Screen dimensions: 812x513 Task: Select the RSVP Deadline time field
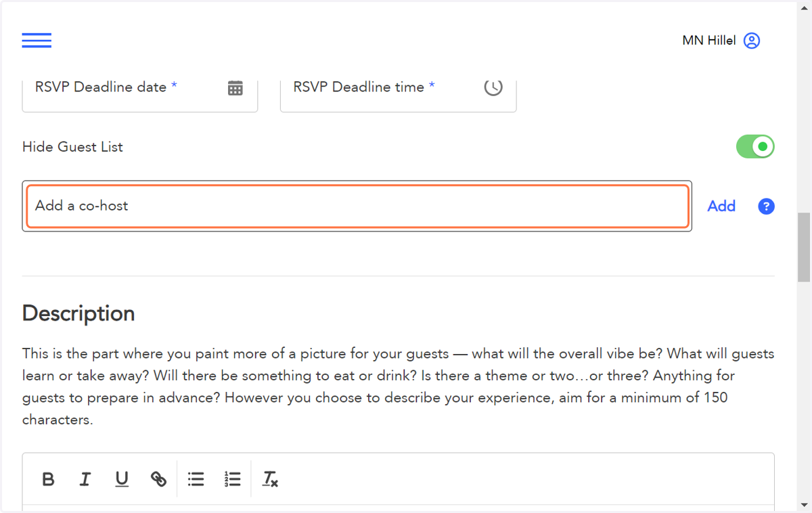click(x=399, y=93)
